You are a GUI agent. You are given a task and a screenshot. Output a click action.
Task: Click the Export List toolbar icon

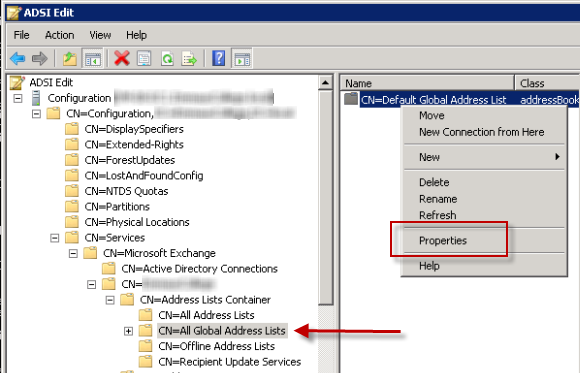[189, 58]
